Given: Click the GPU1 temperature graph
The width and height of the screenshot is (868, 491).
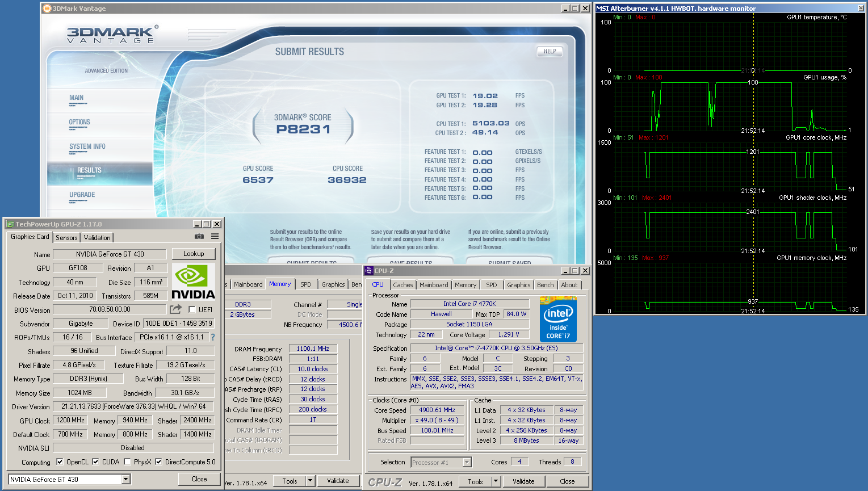Looking at the screenshot, I should click(730, 47).
